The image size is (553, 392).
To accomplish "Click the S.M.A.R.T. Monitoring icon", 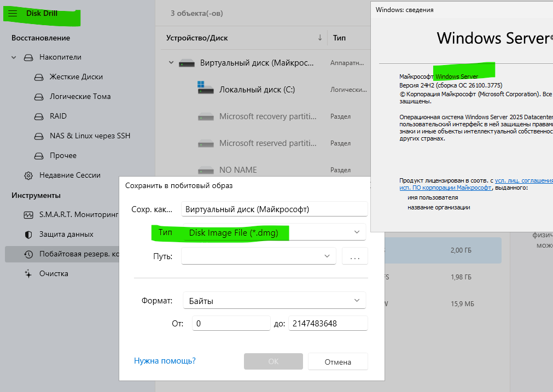I will (28, 215).
